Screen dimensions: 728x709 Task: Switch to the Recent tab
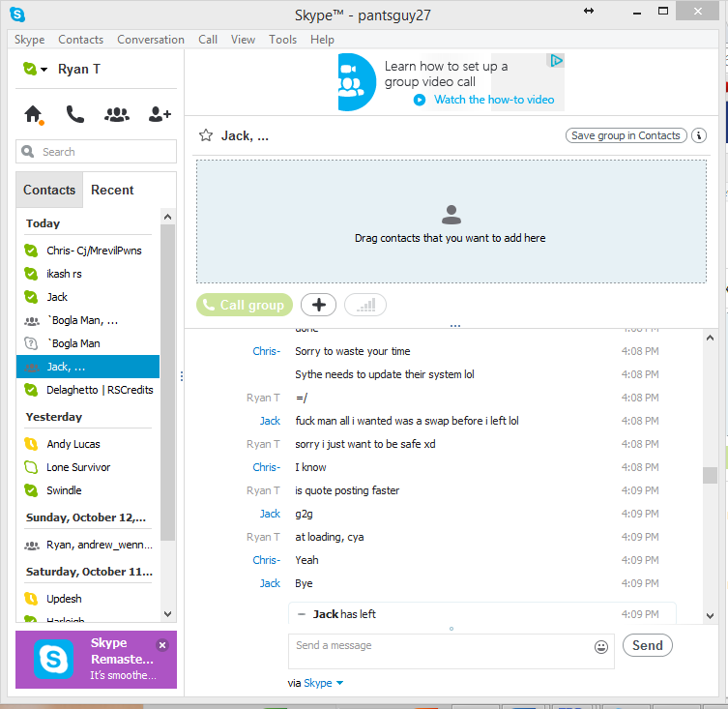pos(112,190)
